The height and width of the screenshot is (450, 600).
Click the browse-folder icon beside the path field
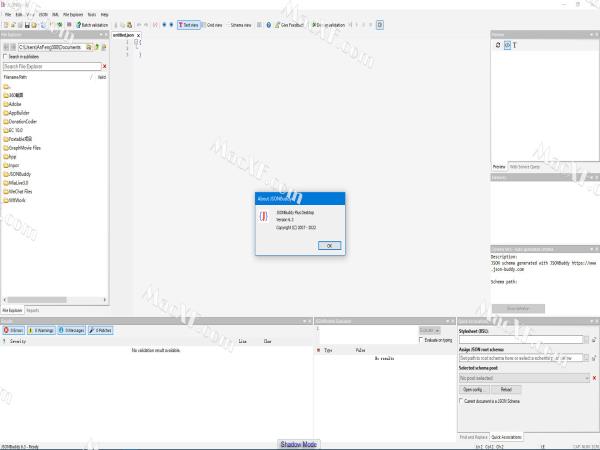pos(89,47)
